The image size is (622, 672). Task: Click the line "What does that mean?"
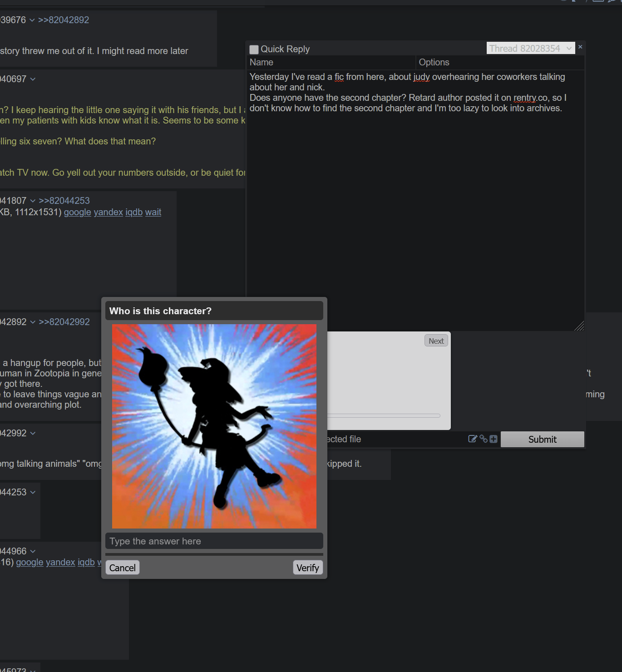click(x=110, y=141)
